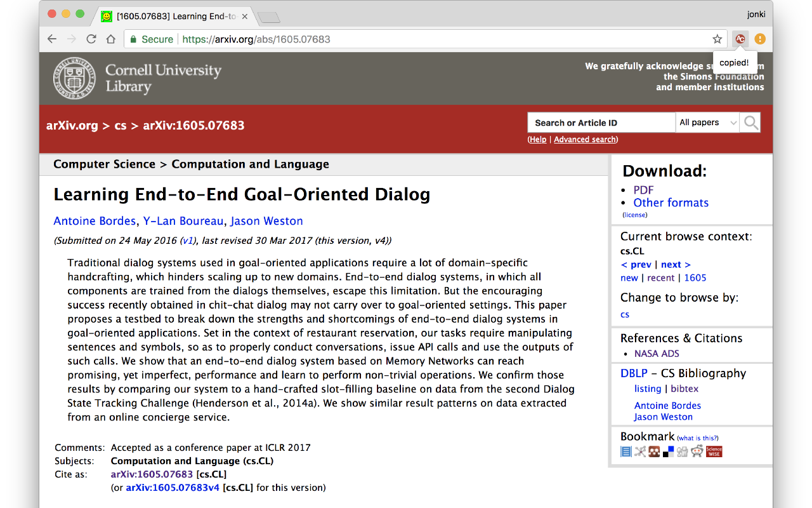Click the paper title 'Learning End-to-End Goal-Oriented Dialog'
This screenshot has width=812, height=508.
click(x=242, y=194)
